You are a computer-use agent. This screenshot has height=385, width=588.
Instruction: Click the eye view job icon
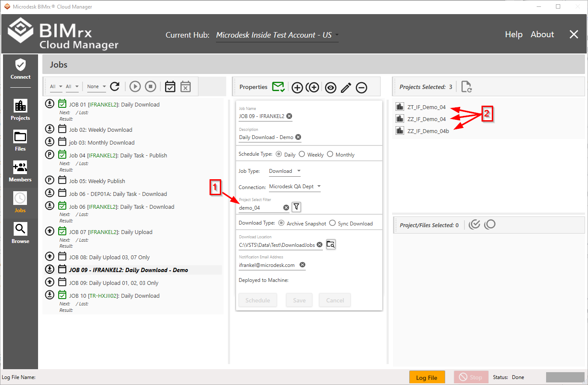(331, 88)
